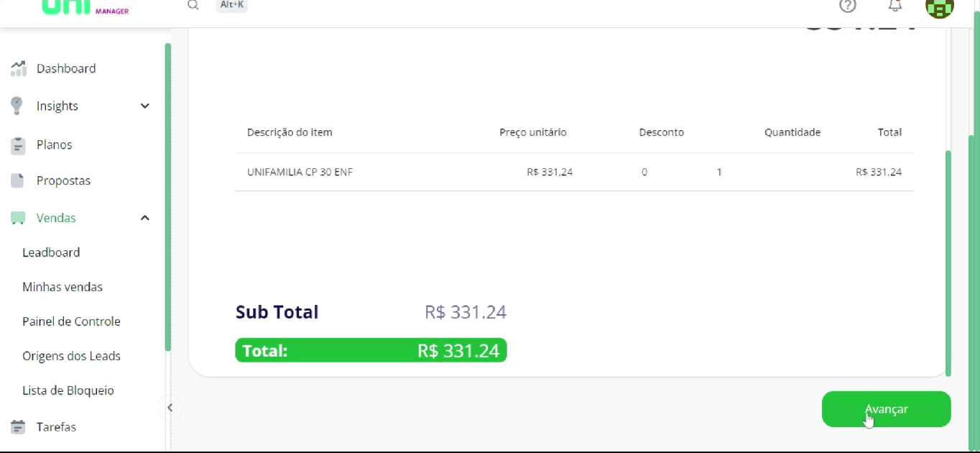Image resolution: width=980 pixels, height=453 pixels.
Task: Click the Propostas document icon
Action: coord(18,180)
